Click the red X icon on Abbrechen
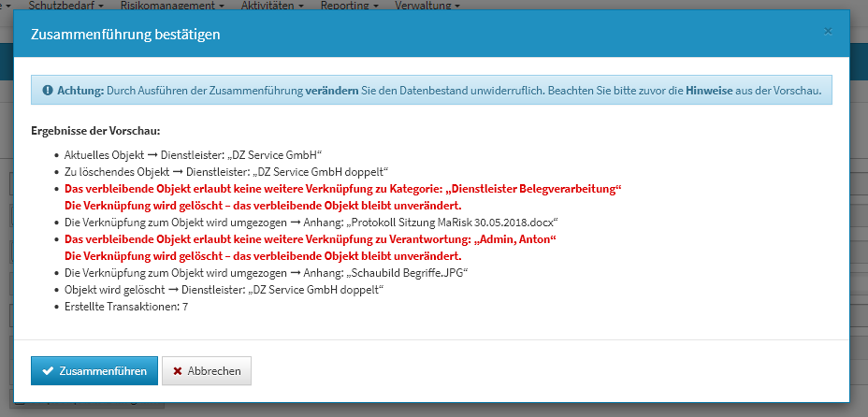868x417 pixels. (178, 370)
